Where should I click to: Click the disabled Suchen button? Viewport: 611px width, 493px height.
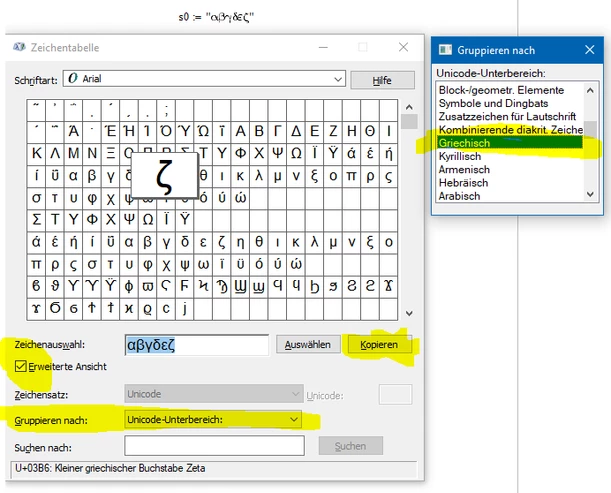[350, 446]
